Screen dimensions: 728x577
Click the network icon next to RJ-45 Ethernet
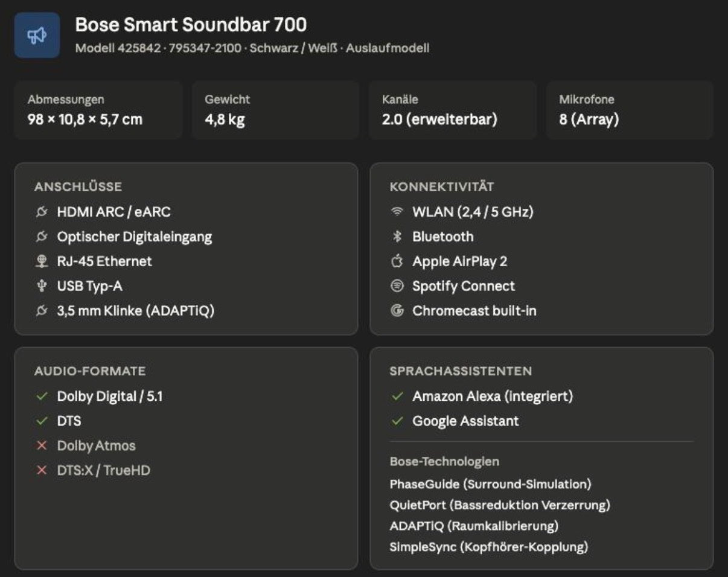(42, 261)
